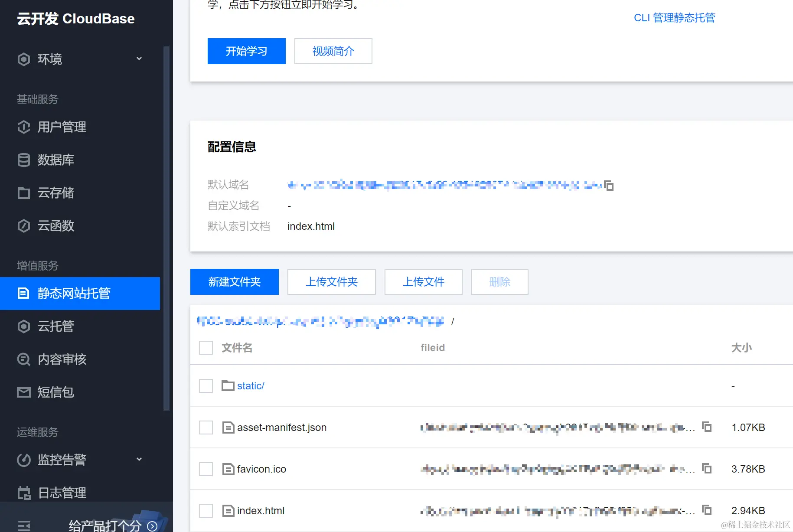
Task: Click the 上传文件夹 button
Action: point(332,282)
